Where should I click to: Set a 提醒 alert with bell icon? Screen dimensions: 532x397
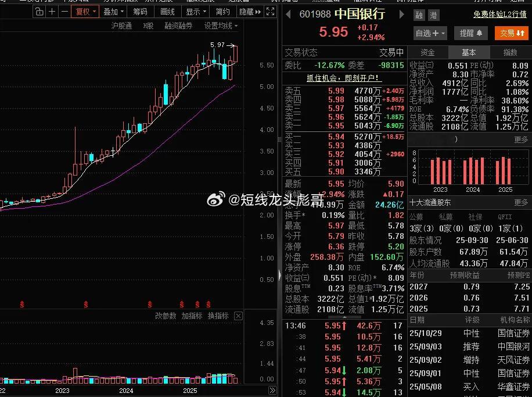pos(471,33)
